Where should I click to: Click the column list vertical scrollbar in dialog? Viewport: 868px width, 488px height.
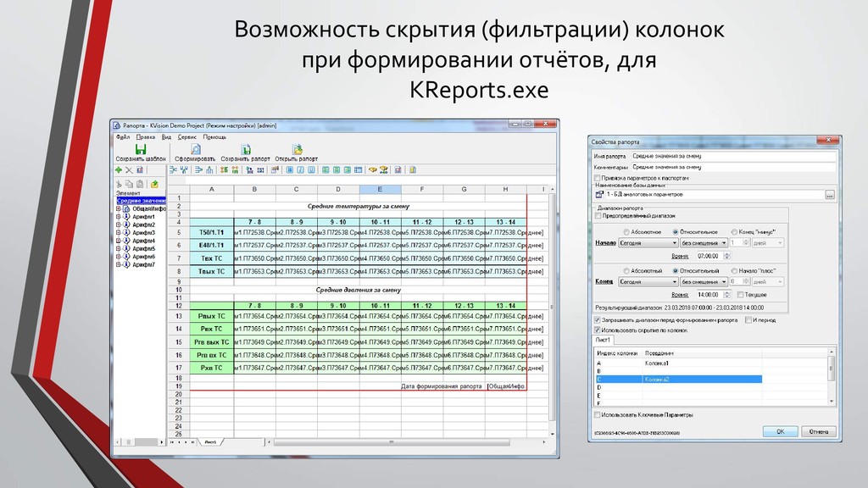(x=831, y=375)
